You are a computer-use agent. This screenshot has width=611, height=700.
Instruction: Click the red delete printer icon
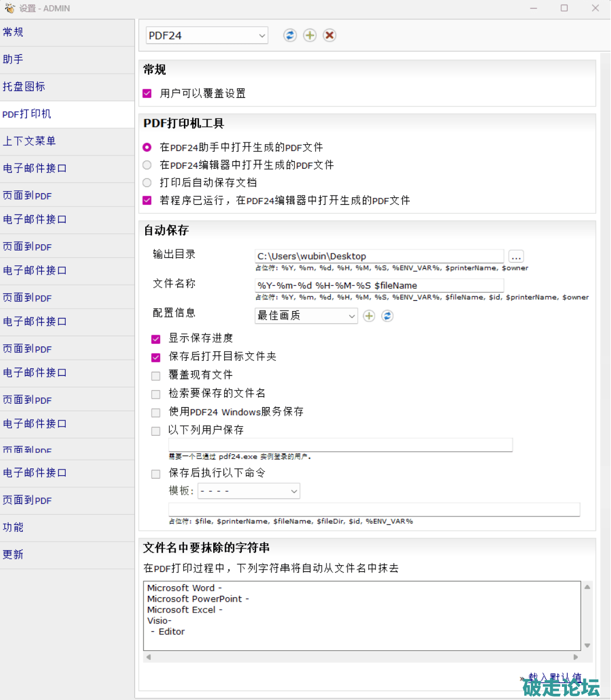click(x=329, y=35)
